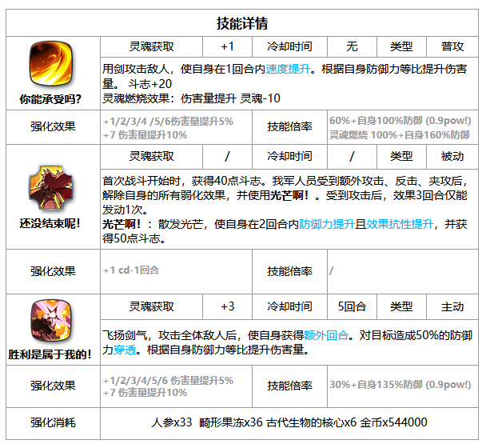Select the skill name 还没结束呢!

(x=53, y=222)
